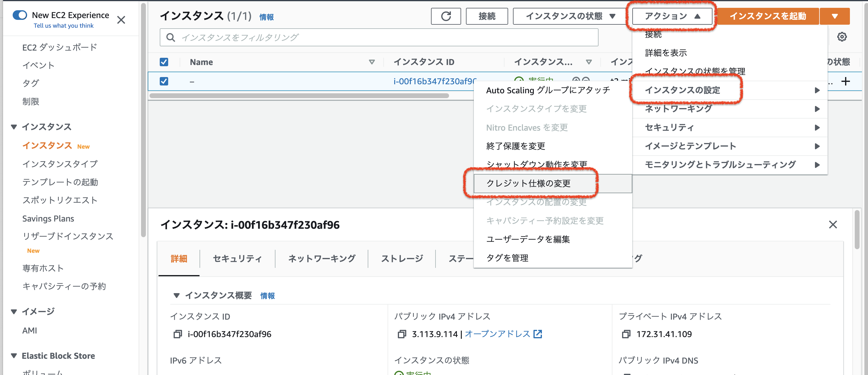This screenshot has width=868, height=375.
Task: Copy the public IPv4 address 3.113.9.114
Action: (x=402, y=334)
